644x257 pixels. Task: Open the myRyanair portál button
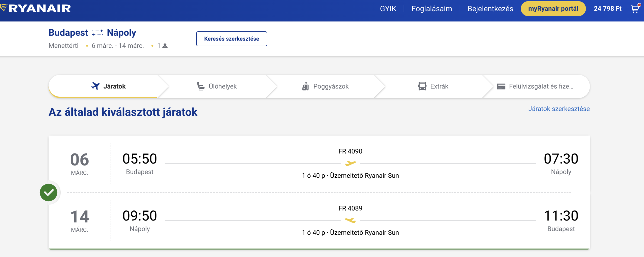pos(553,9)
